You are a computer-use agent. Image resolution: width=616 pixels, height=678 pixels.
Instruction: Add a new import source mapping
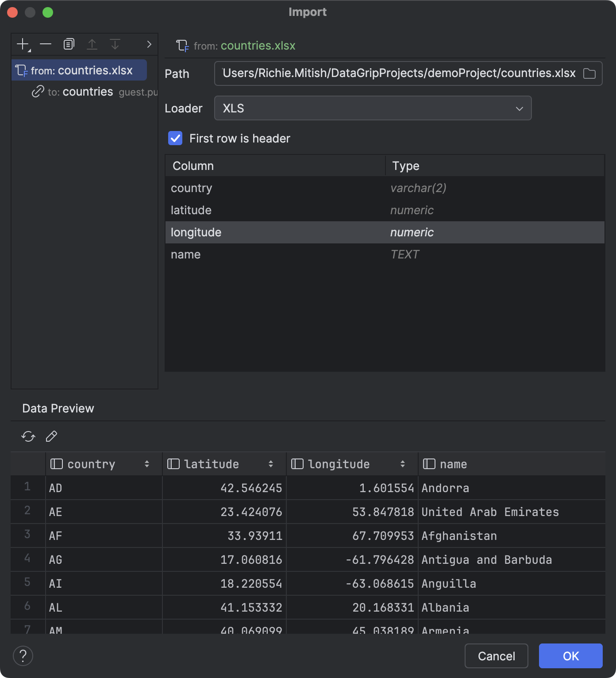pos(22,44)
